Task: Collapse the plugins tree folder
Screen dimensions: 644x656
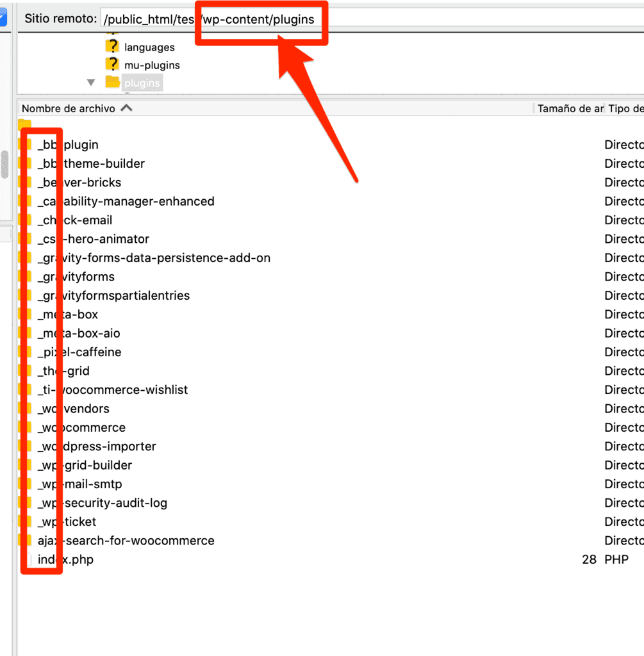Action: (91, 83)
